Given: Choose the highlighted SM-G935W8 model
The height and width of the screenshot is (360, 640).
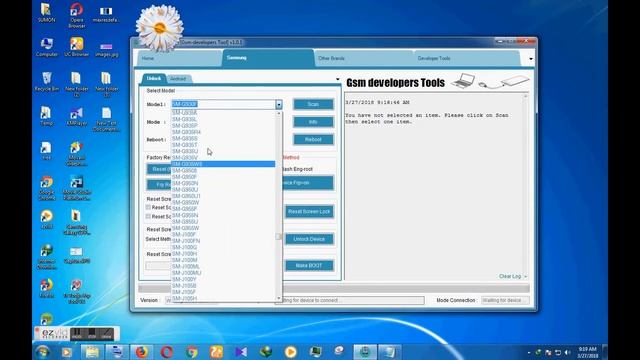Looking at the screenshot, I should (x=223, y=164).
